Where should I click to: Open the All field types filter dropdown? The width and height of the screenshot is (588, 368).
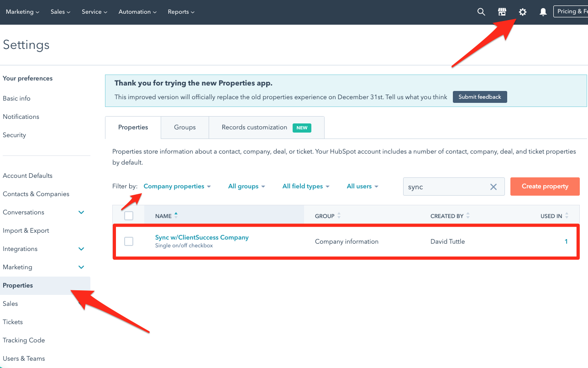click(306, 187)
